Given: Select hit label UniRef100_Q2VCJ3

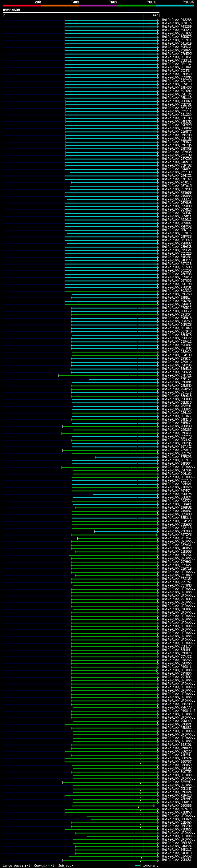Looking at the screenshot, I should [176, 84].
